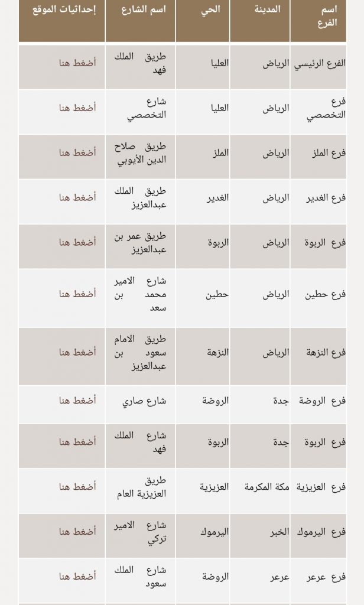Select the 'طريق صلاح الدين الأيوبي' street cell
This screenshot has width=364, height=605.
140,153
